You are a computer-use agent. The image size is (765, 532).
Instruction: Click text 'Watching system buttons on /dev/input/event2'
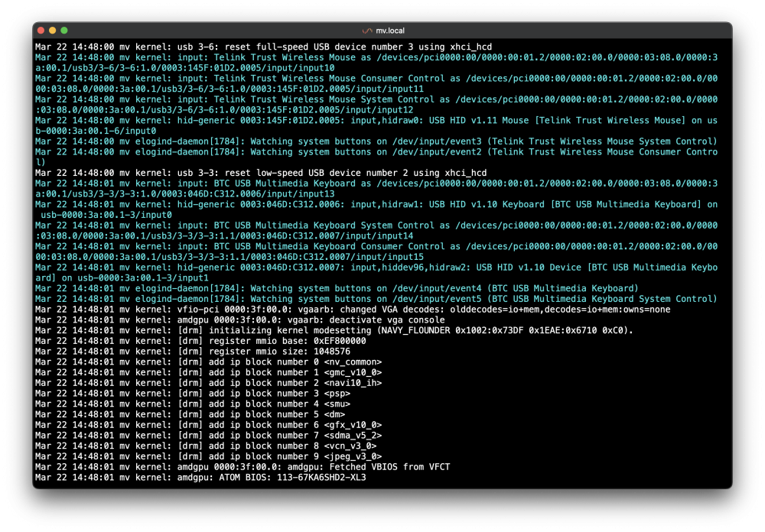pyautogui.click(x=366, y=151)
